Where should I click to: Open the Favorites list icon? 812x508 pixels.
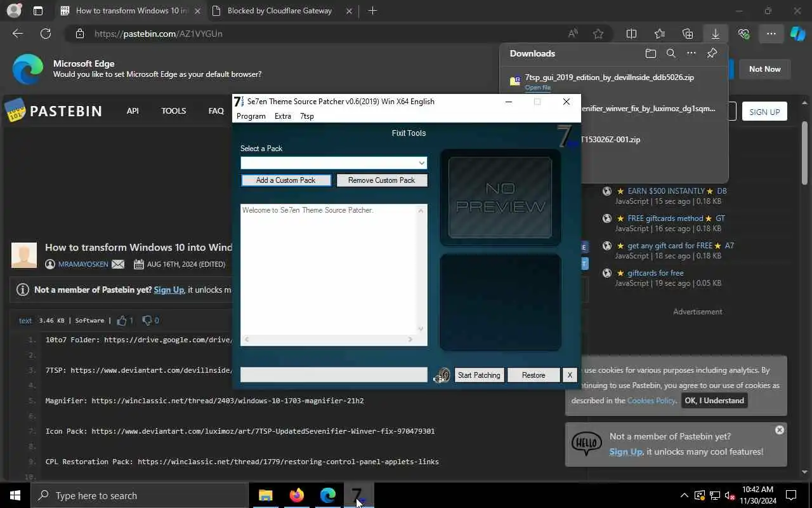pos(660,34)
